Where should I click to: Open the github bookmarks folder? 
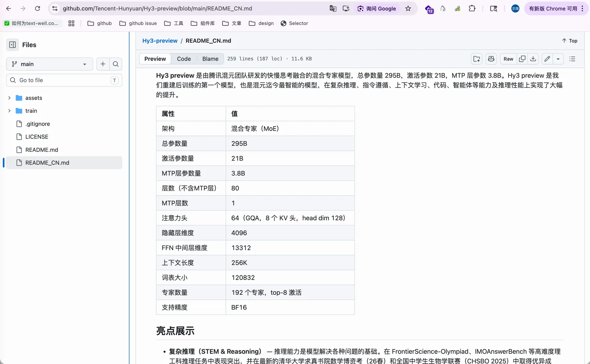coord(100,23)
